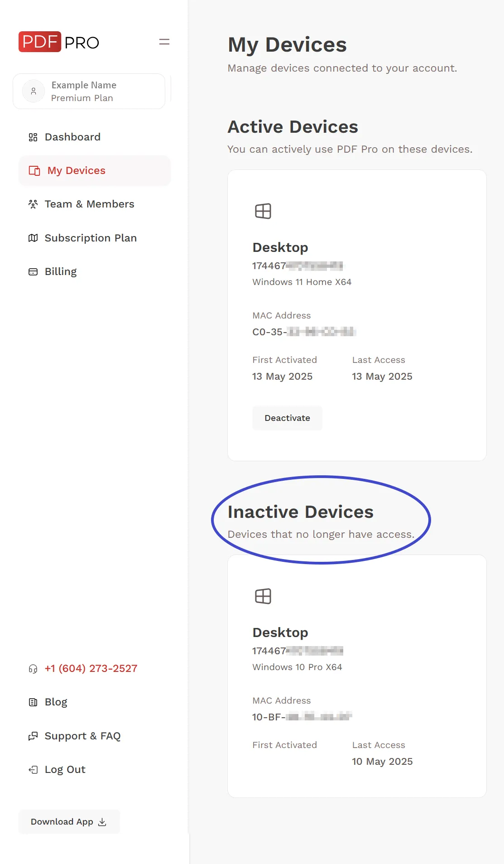Click 'Windows 11 Home X64' text
504x864 pixels.
click(x=302, y=282)
